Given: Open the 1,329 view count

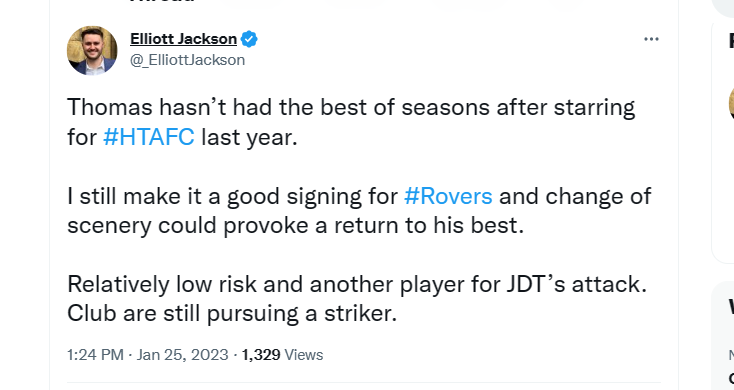Looking at the screenshot, I should click(261, 355).
